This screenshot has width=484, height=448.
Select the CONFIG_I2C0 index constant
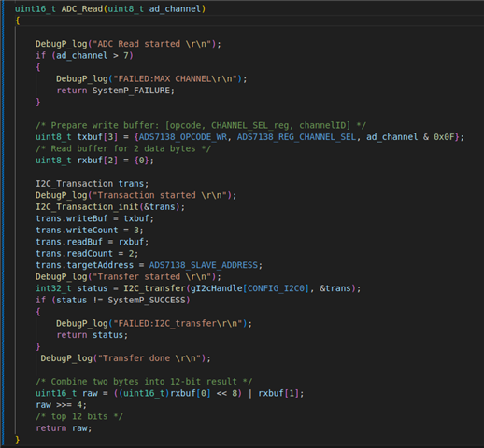tap(276, 288)
